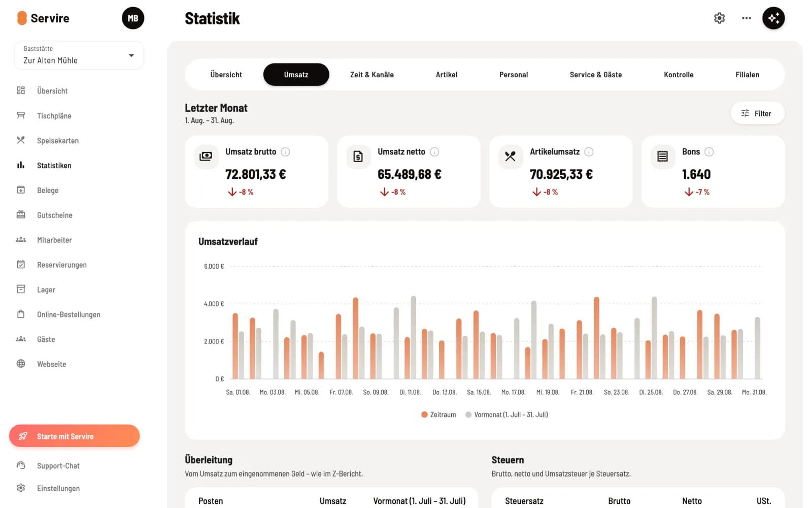Viewport: 812px width, 508px height.
Task: Open the Personal tab
Action: tap(514, 75)
